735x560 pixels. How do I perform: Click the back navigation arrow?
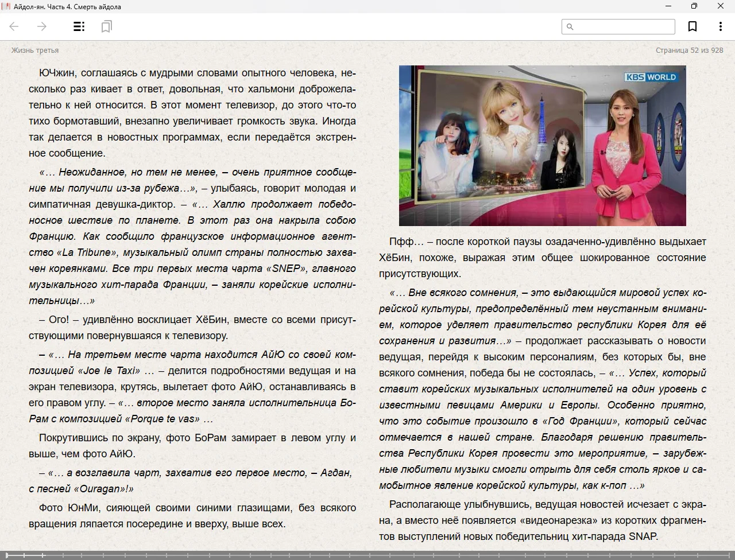pos(14,26)
